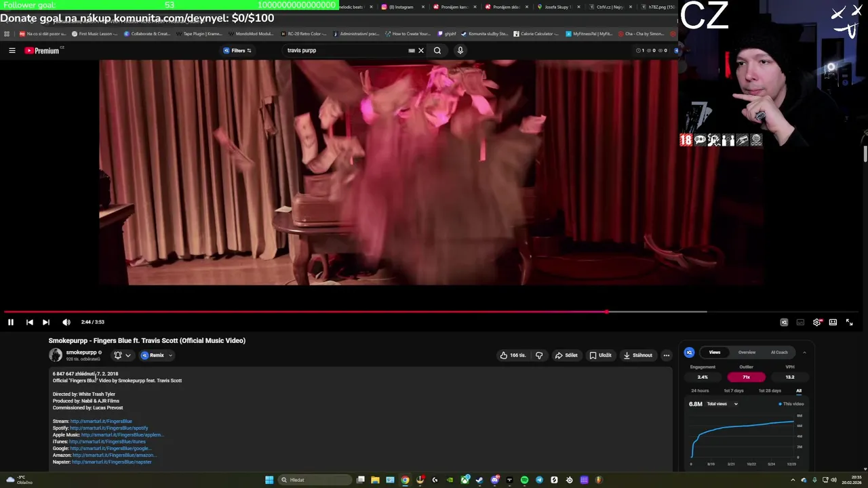Click the travis purpp search field

pos(346,50)
